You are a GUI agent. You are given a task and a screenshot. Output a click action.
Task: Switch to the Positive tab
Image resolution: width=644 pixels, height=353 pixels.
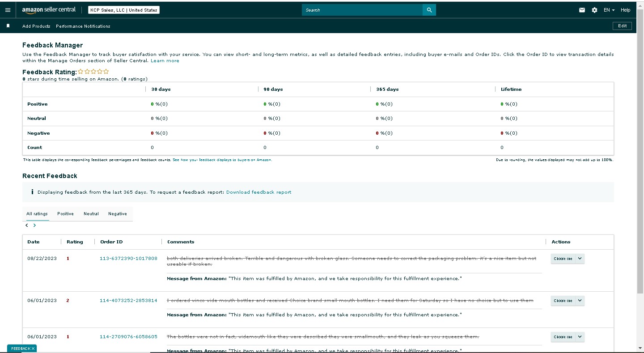tap(65, 214)
